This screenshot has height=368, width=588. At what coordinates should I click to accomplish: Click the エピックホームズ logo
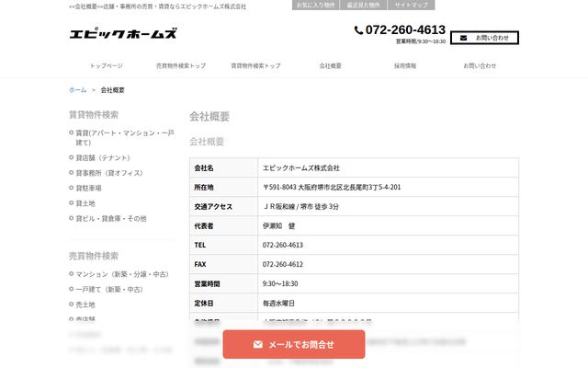coord(123,33)
